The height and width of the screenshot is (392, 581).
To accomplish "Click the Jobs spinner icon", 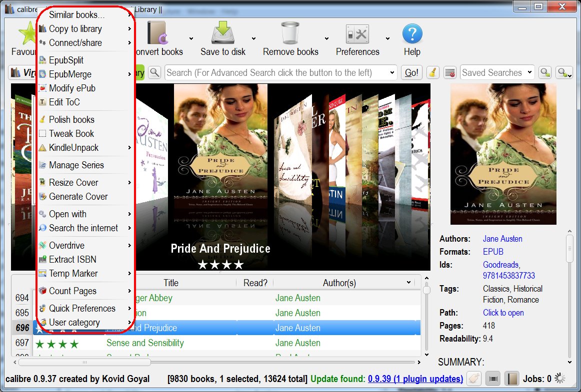I will tap(559, 379).
